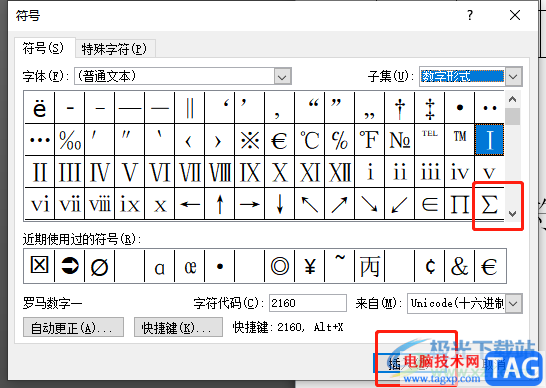Select the product Π symbol
Screen dimensions: 546x388
[460, 204]
